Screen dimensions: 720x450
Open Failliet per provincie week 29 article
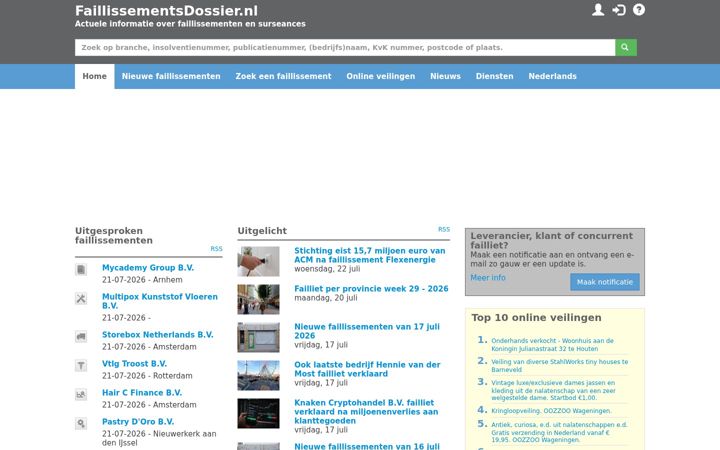click(371, 289)
